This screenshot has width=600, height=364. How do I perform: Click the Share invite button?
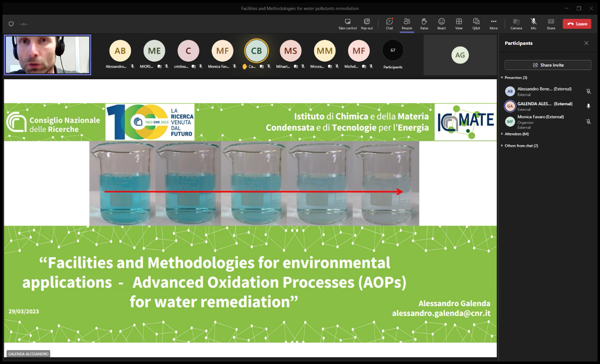[x=548, y=65]
